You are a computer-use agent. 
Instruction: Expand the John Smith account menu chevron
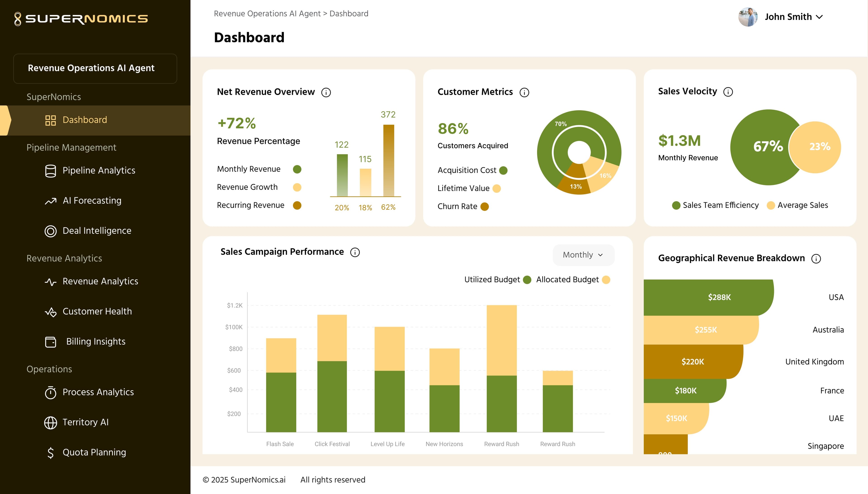(x=819, y=17)
